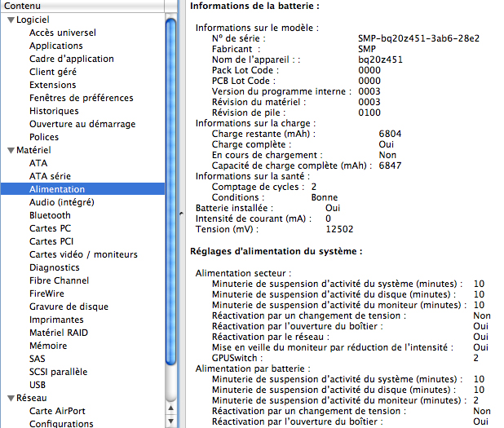Click the split pane divider handle
This screenshot has height=428, width=504.
point(181,214)
